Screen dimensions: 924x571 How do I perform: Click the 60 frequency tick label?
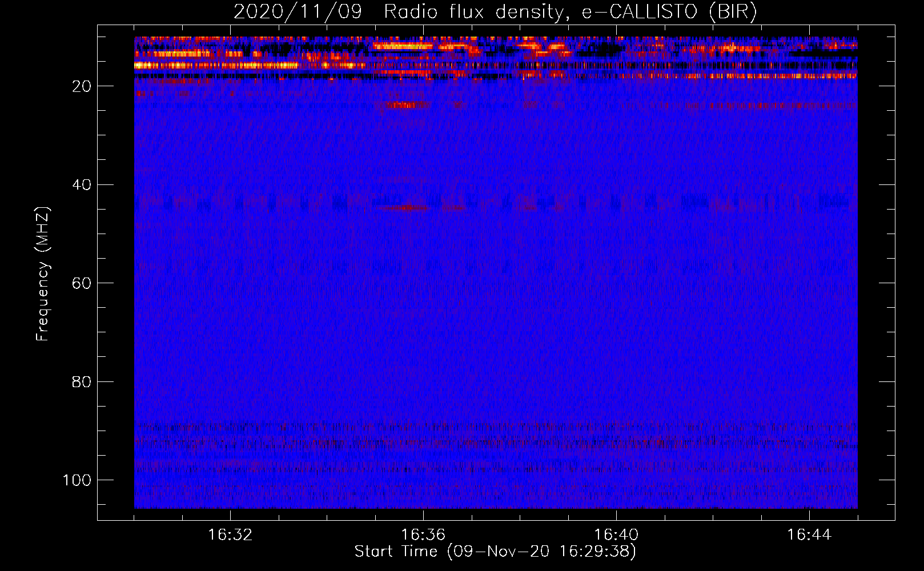pos(82,283)
